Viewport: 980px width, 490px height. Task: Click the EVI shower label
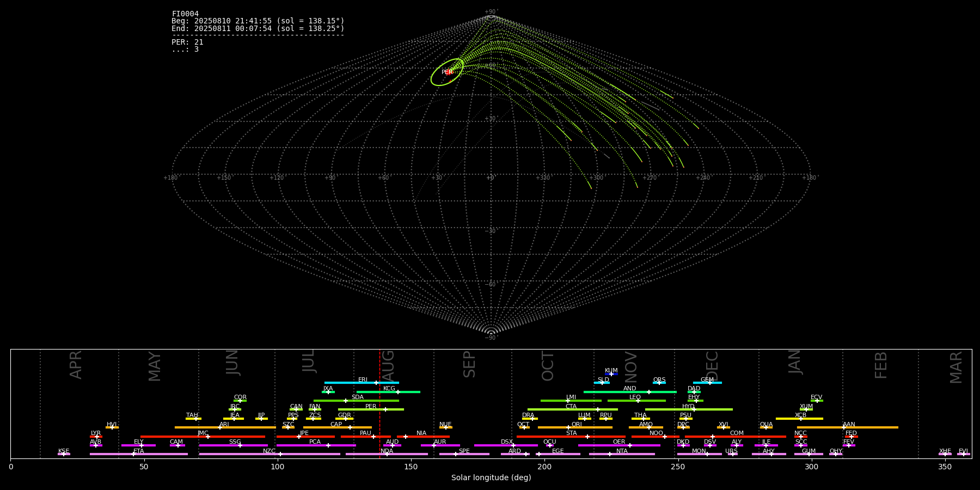pyautogui.click(x=963, y=451)
